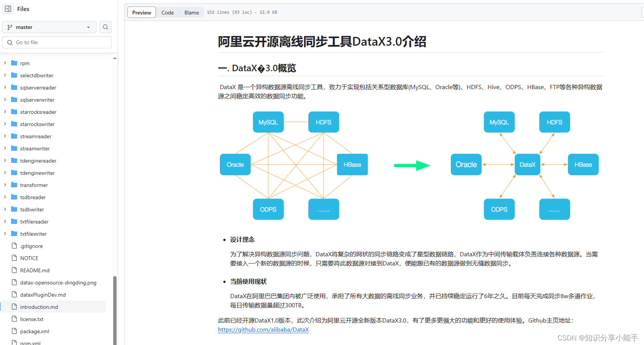Screen dimensions: 644x345
Task: Click the transformer folder icon
Action: click(14, 185)
